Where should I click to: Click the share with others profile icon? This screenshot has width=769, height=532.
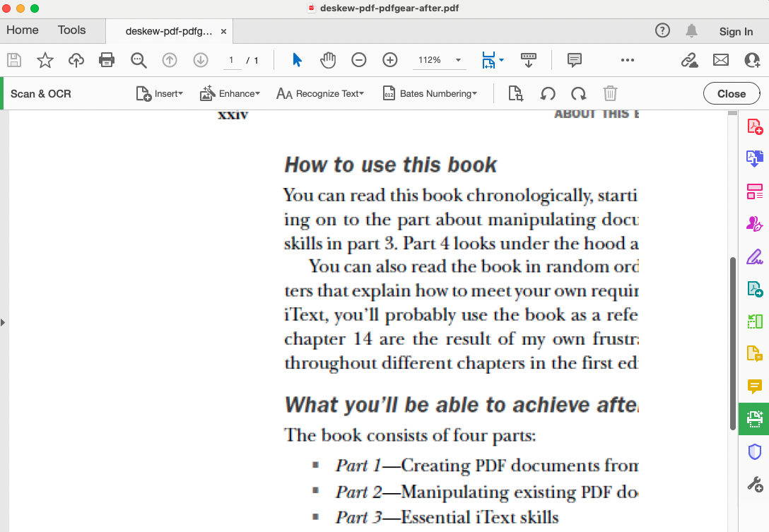coord(752,60)
